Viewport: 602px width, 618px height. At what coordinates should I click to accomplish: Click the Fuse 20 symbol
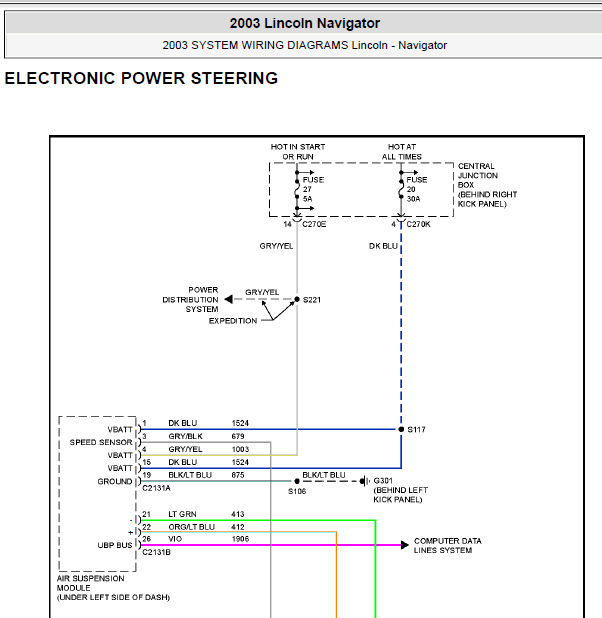401,189
